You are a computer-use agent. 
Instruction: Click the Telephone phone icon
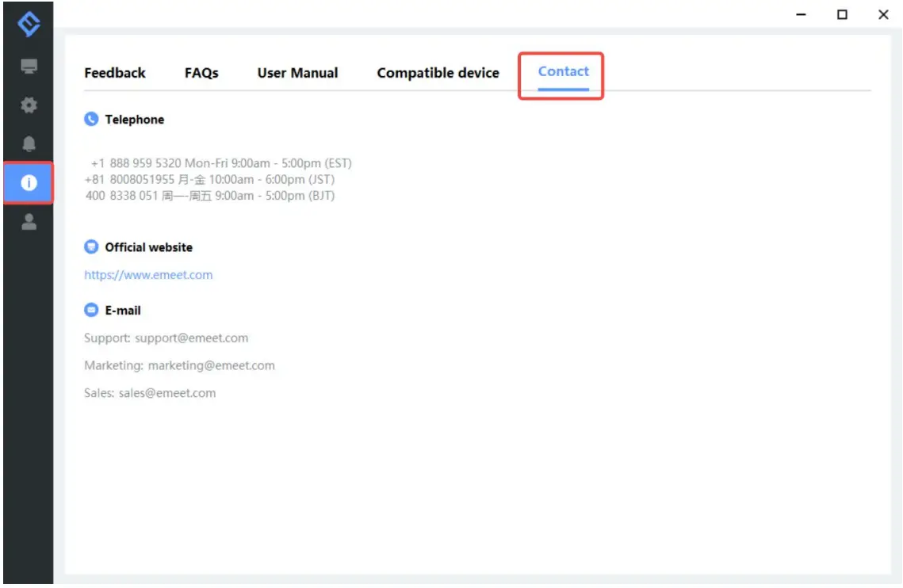[91, 119]
